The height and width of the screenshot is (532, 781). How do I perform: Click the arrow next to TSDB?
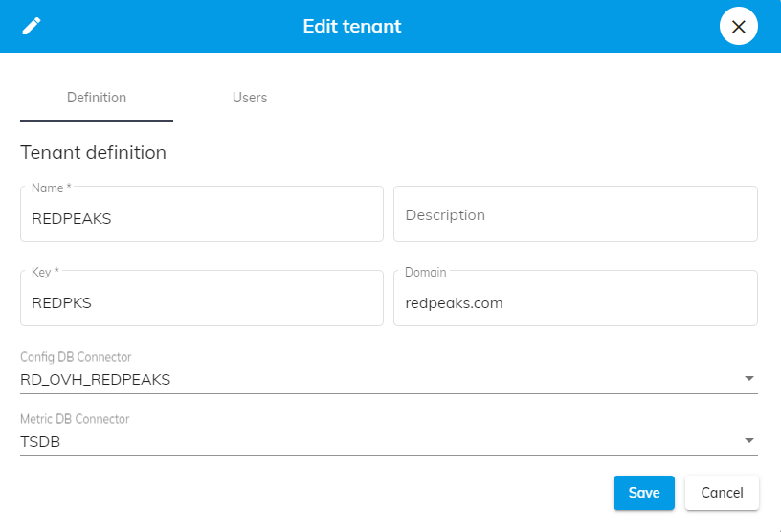pos(748,441)
